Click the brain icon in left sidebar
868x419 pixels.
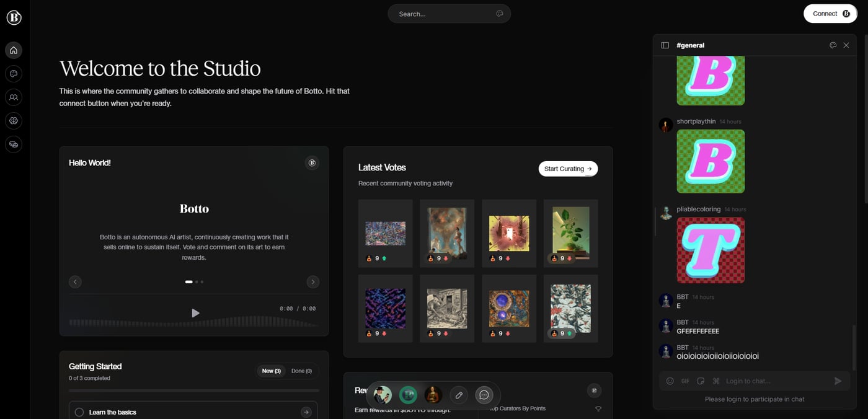point(14,121)
